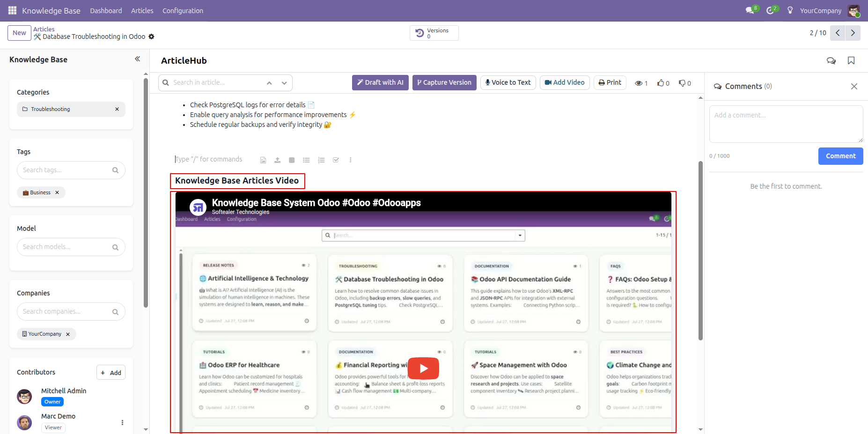Remove the Business tag

(x=57, y=192)
